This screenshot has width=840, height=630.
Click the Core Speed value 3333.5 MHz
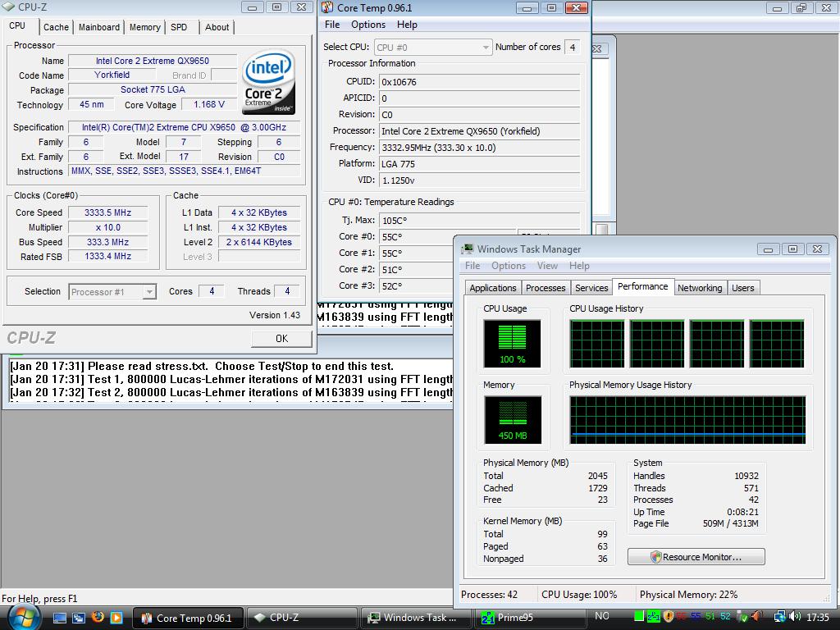(107, 212)
